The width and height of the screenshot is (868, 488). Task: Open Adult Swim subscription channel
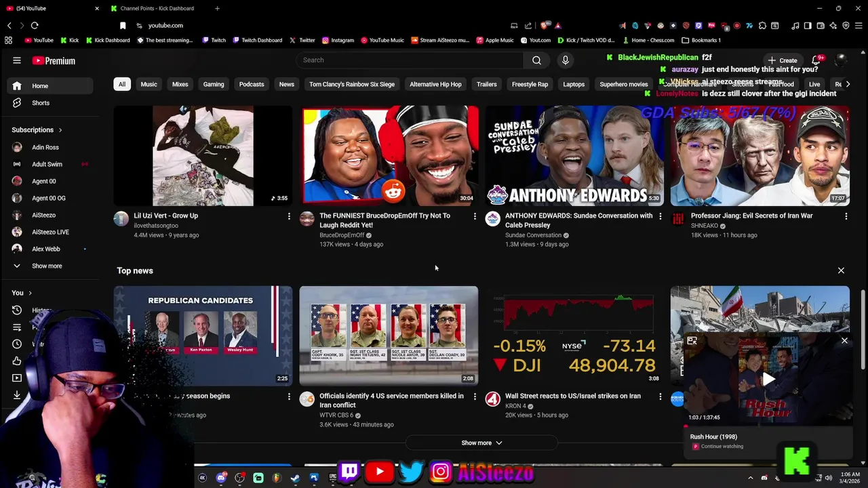[50, 164]
